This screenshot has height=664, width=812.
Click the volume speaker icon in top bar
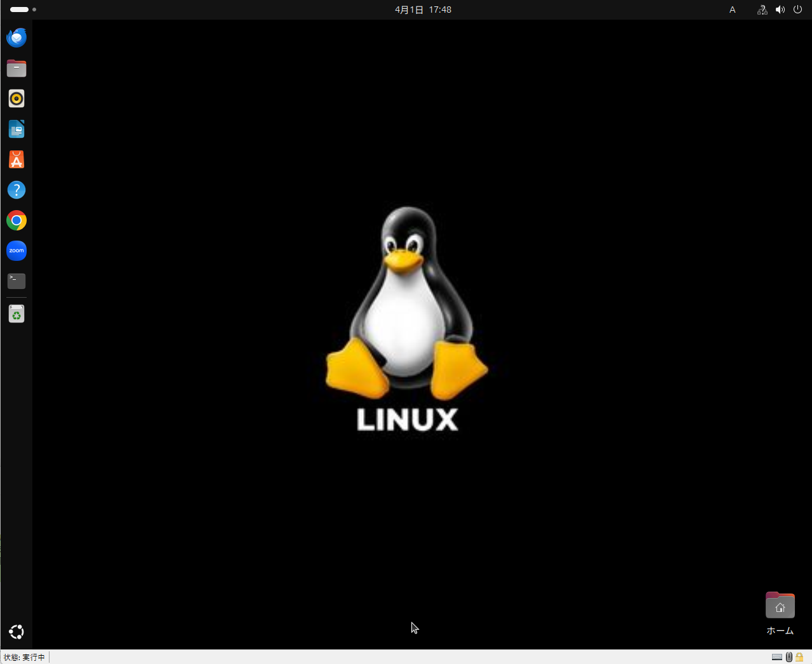pyautogui.click(x=780, y=10)
